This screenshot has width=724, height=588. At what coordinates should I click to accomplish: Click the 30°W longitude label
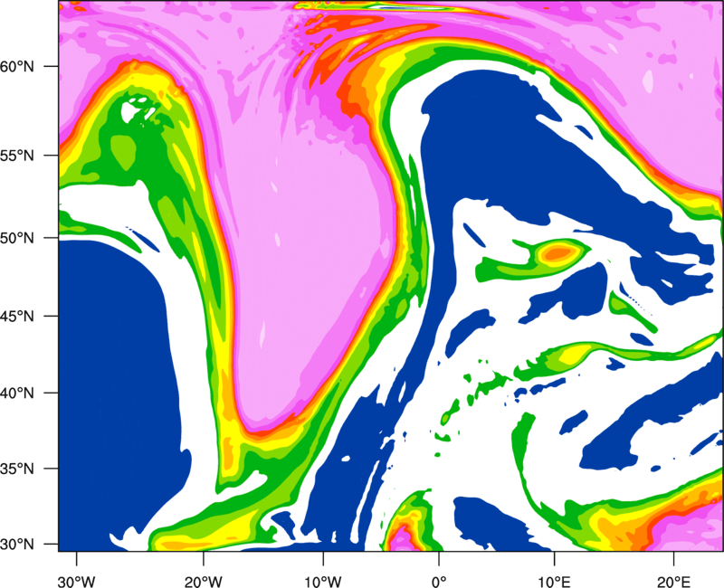77,582
